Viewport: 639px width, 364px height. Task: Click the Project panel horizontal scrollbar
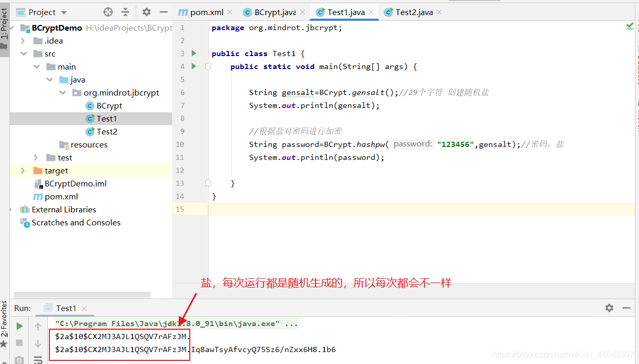83,295
